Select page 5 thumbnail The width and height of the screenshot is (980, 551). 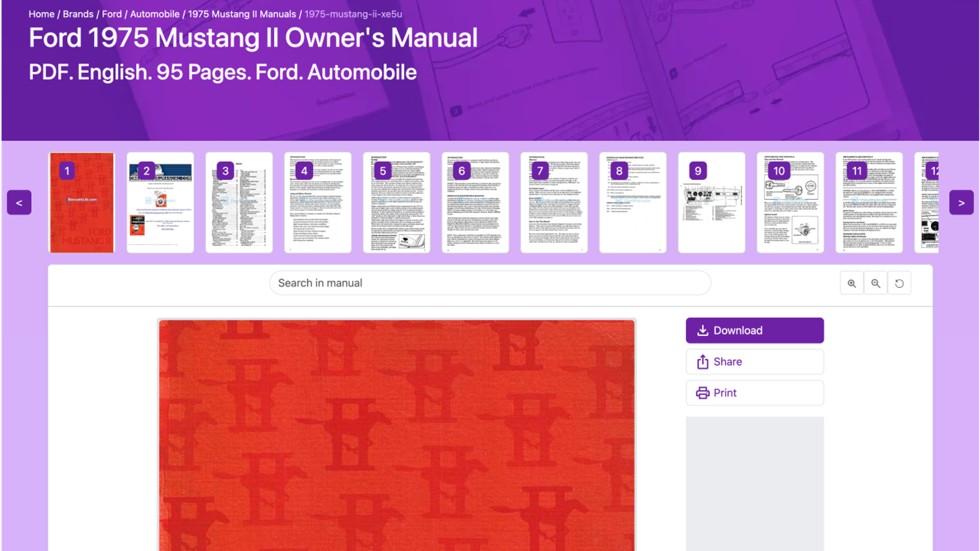click(x=397, y=203)
